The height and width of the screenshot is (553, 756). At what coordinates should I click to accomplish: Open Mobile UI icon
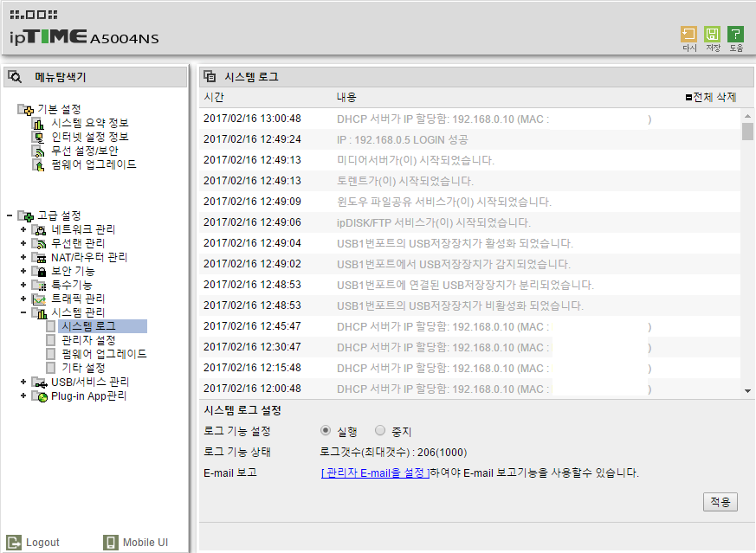[110, 543]
